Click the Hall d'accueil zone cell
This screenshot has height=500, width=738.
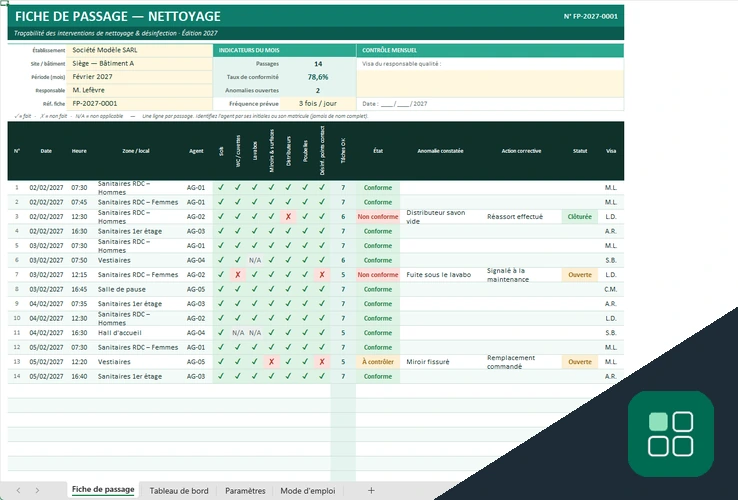pos(136,333)
